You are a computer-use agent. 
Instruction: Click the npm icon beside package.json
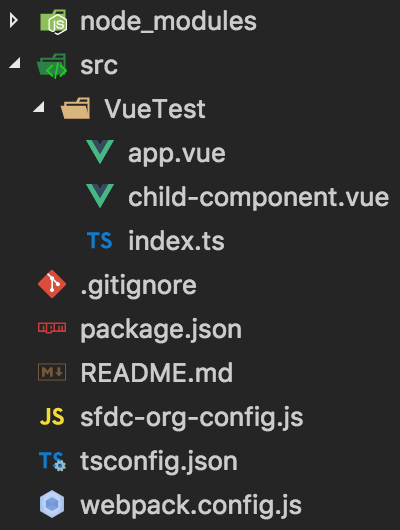coord(52,328)
